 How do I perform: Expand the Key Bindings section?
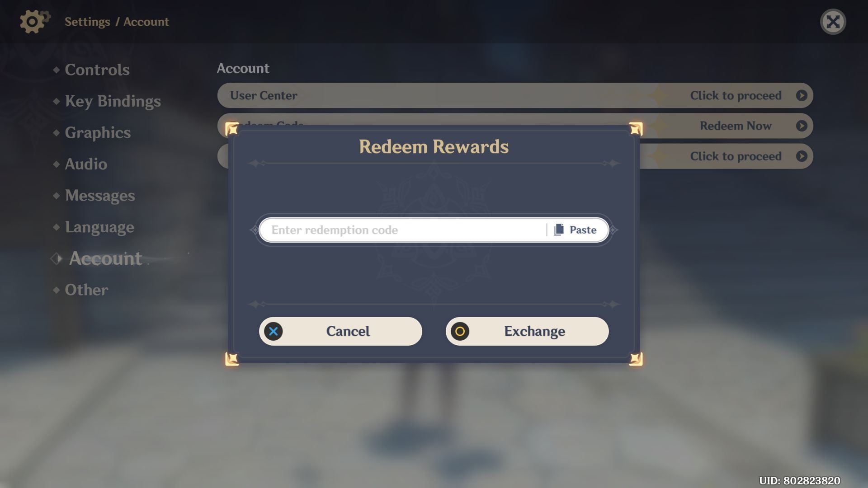coord(113,101)
